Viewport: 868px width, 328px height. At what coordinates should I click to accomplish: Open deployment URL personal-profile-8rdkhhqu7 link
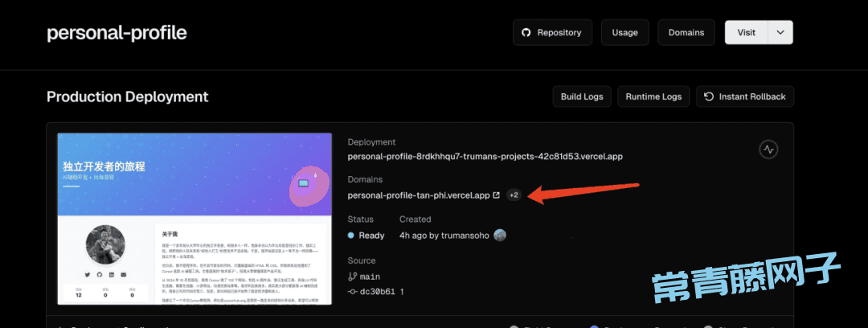click(485, 157)
